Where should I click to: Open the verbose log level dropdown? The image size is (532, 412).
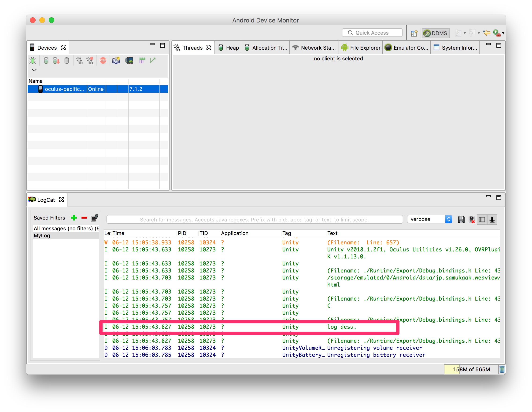click(x=430, y=219)
